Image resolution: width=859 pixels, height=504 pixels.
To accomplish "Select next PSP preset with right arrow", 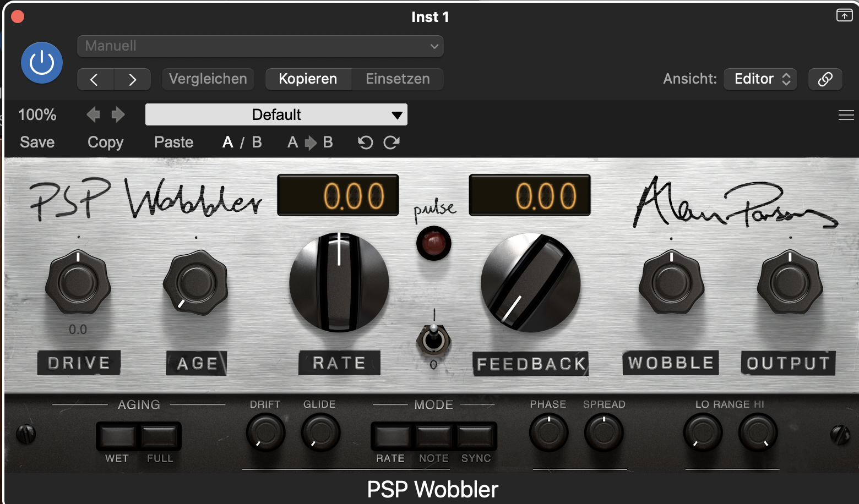I will pos(118,114).
